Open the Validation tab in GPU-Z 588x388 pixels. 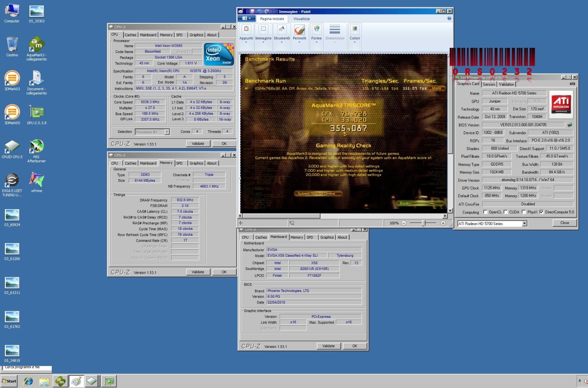pyautogui.click(x=506, y=84)
